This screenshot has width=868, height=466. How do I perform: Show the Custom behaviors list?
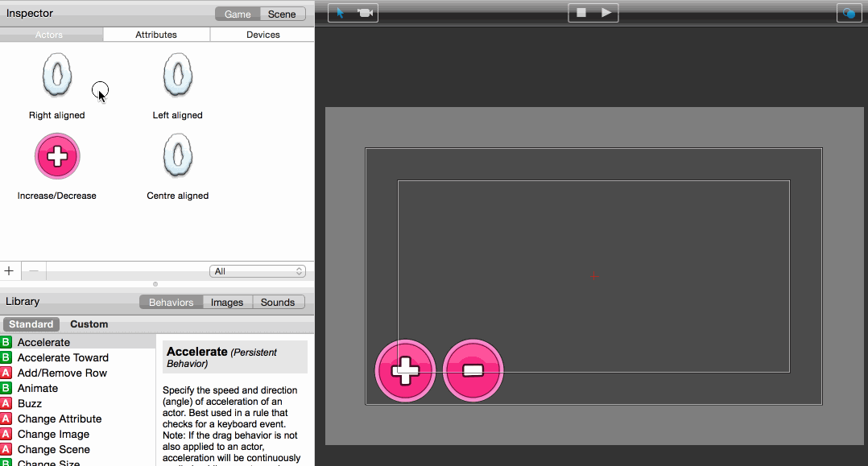click(x=89, y=324)
